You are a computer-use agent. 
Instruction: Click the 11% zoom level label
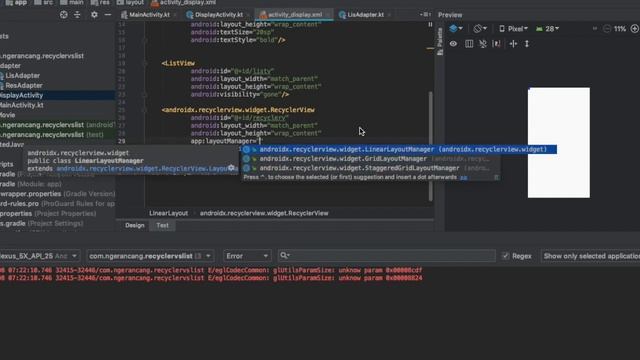(x=620, y=29)
